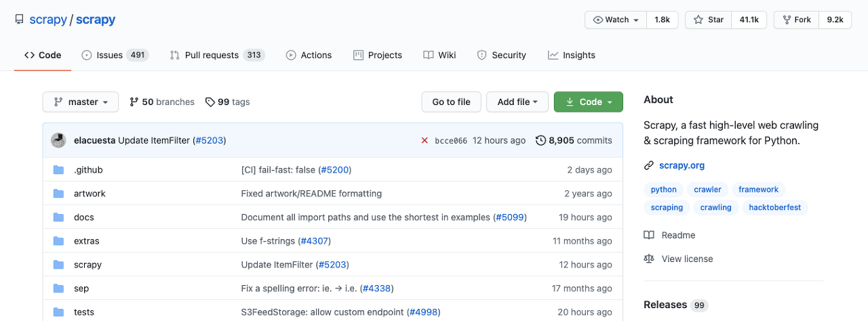868x321 pixels.
Task: Click the Readme book icon
Action: [x=649, y=235]
